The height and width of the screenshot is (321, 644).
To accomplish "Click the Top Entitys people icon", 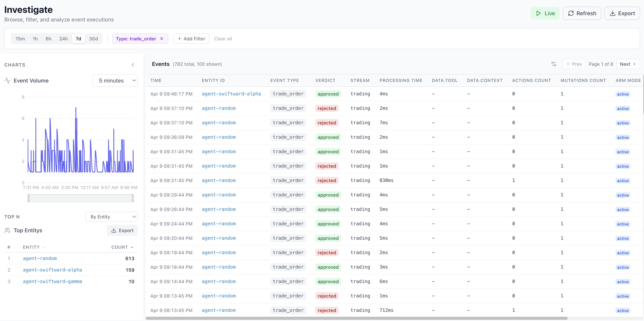I will click(x=8, y=231).
